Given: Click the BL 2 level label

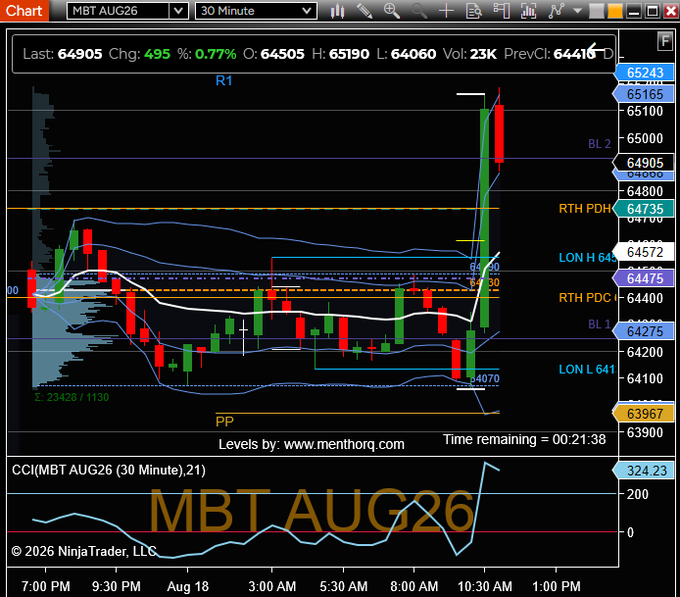Looking at the screenshot, I should [x=599, y=144].
